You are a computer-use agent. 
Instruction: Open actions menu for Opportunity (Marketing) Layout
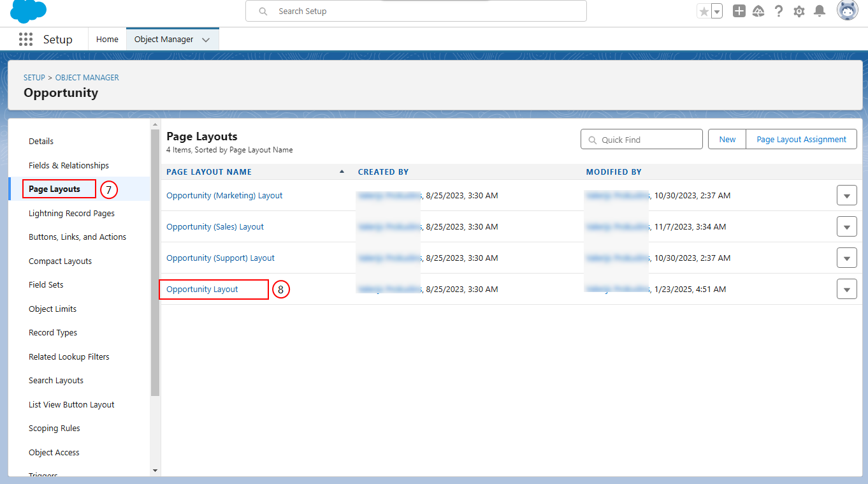point(846,196)
